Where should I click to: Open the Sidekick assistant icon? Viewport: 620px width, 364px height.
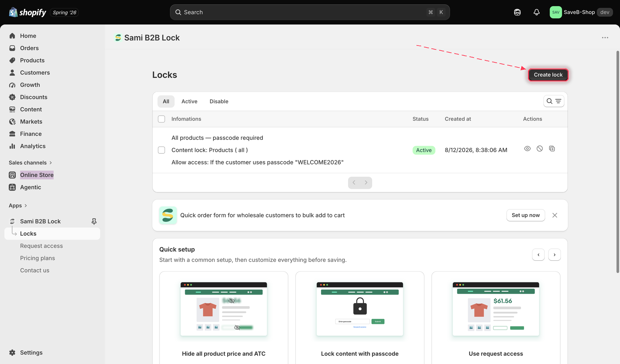(x=517, y=12)
